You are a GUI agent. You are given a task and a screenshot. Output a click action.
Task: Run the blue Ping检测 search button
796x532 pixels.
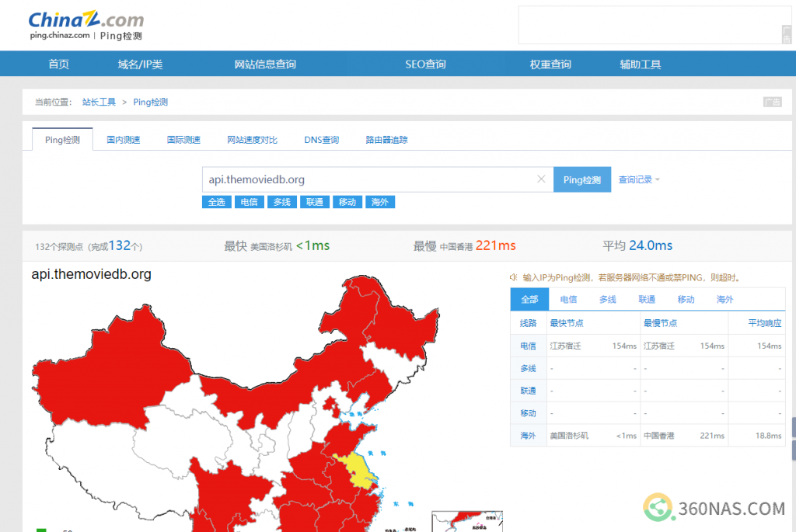point(581,179)
